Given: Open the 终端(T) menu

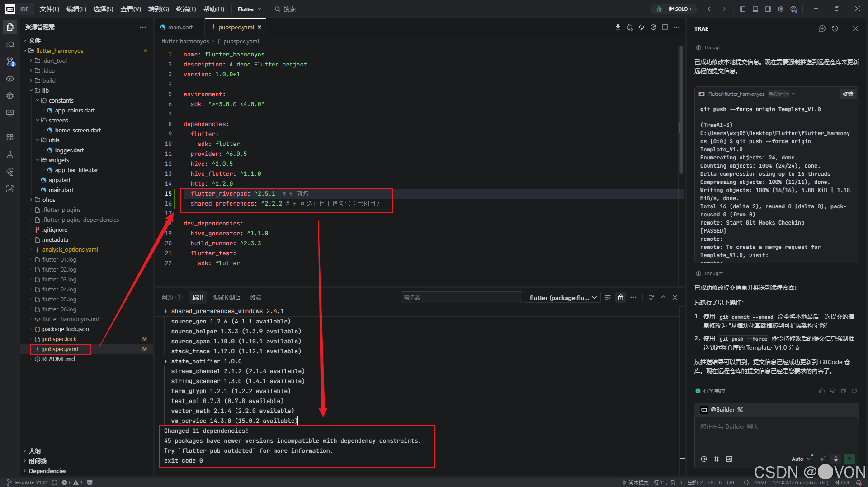Looking at the screenshot, I should point(186,9).
